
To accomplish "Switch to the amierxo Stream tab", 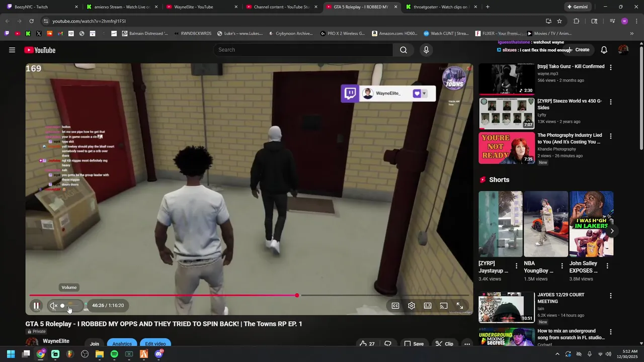I will 122,7.
